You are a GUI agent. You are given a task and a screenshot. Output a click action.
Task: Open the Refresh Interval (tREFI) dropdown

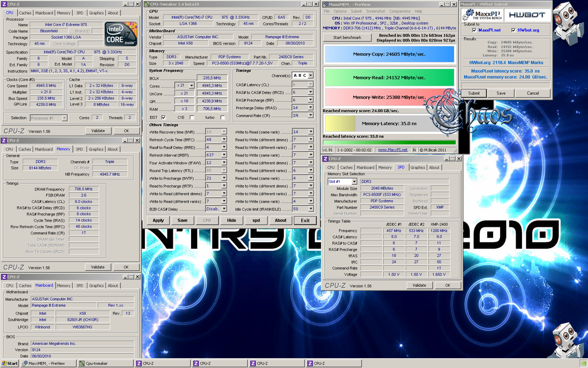click(224, 155)
